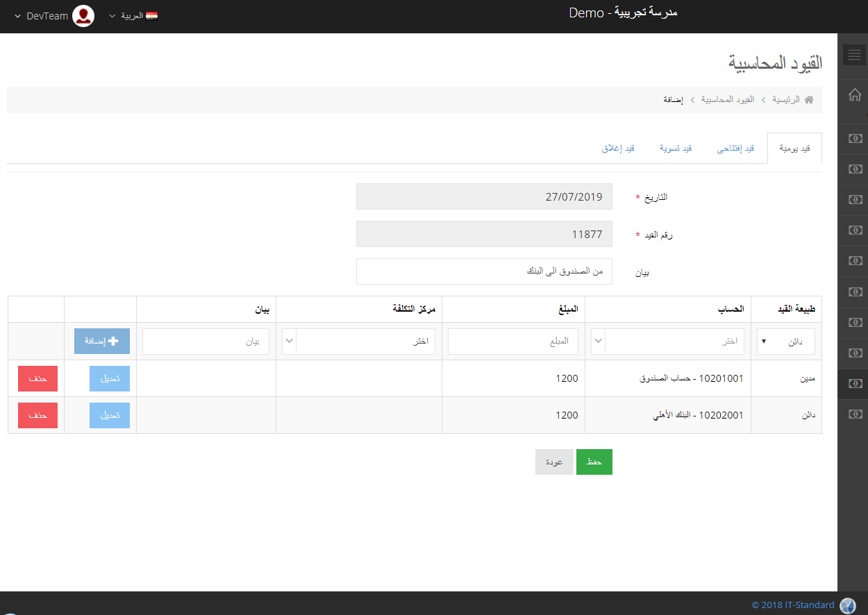This screenshot has width=868, height=615.
Task: Click the topmost money icon in the sidebar
Action: pos(854,138)
